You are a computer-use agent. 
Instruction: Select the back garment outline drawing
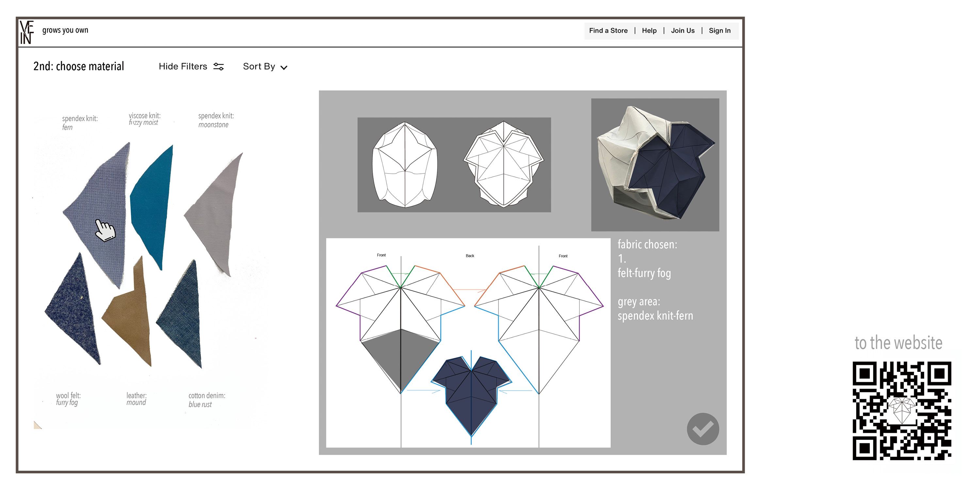(504, 164)
